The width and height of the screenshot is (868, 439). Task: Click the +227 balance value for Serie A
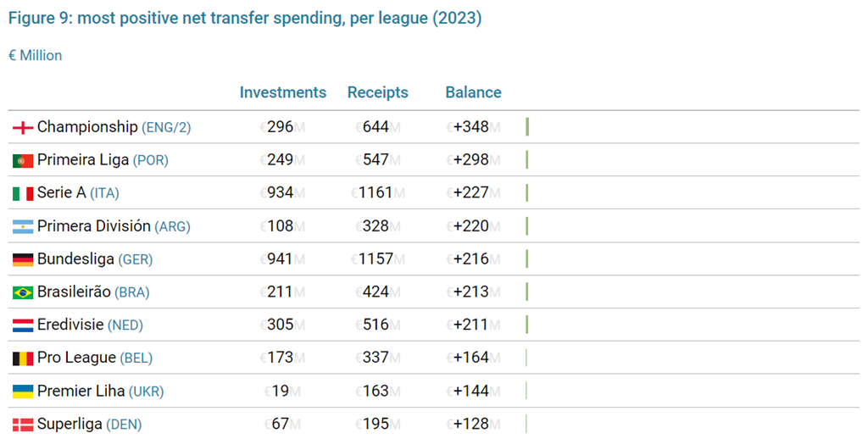[470, 193]
